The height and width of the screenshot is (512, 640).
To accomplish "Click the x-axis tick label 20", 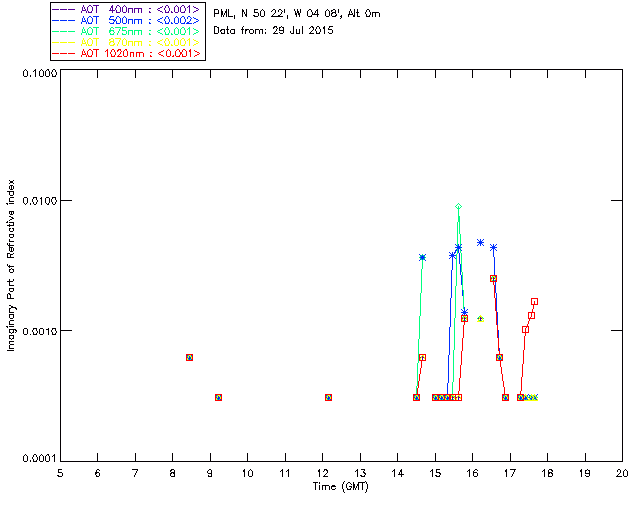I will 622,473.
